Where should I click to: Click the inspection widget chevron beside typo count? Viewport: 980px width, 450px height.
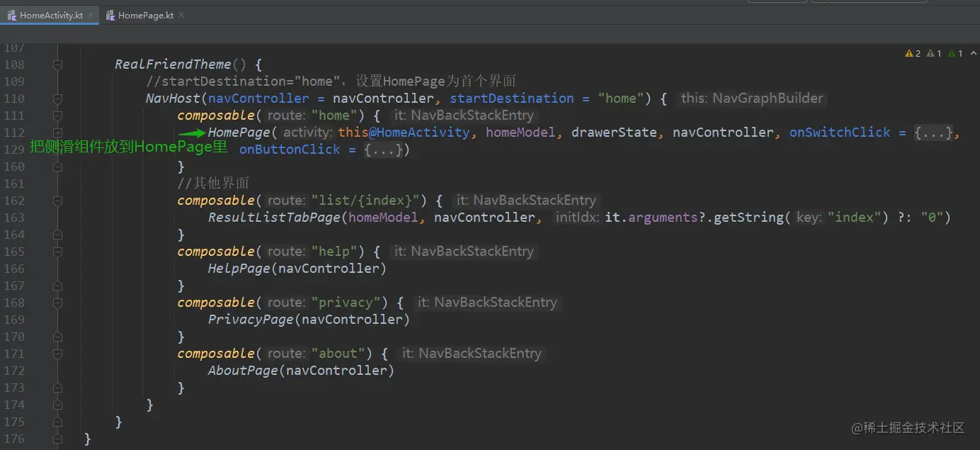(973, 53)
